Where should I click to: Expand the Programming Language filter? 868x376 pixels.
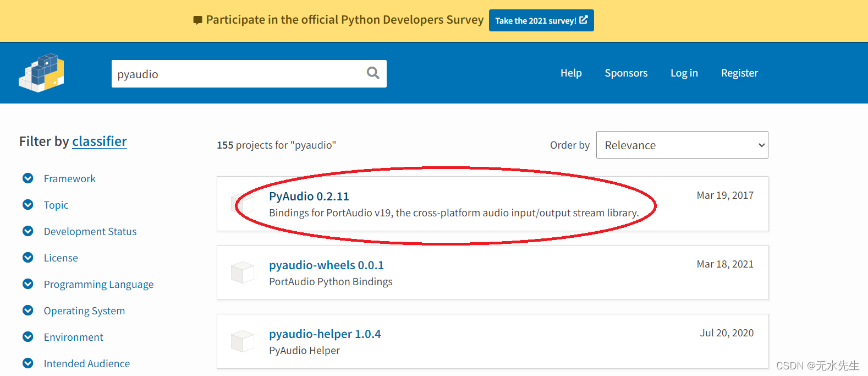[x=28, y=284]
